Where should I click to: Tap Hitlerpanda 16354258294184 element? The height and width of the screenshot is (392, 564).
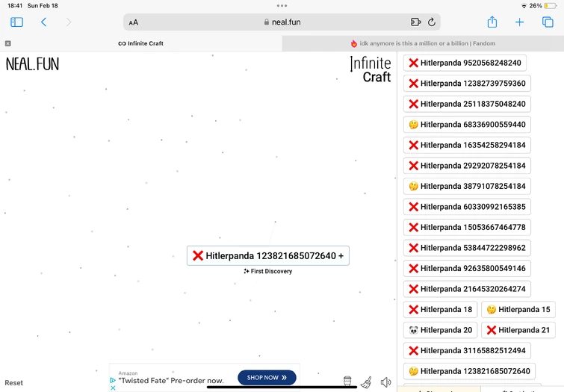[x=467, y=145]
